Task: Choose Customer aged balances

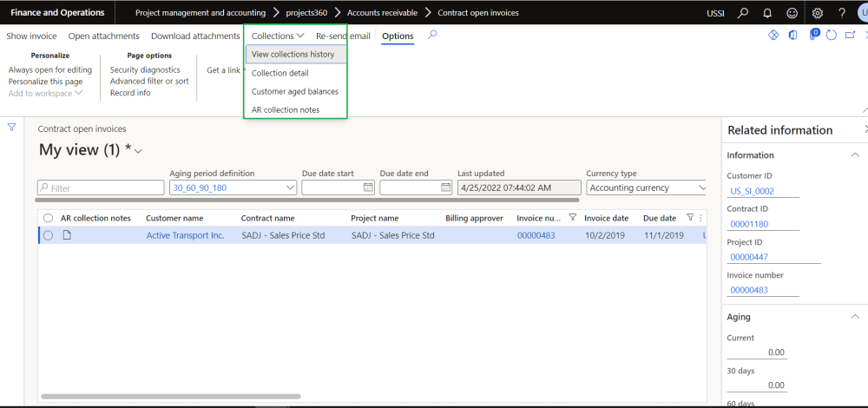Action: pyautogui.click(x=296, y=91)
